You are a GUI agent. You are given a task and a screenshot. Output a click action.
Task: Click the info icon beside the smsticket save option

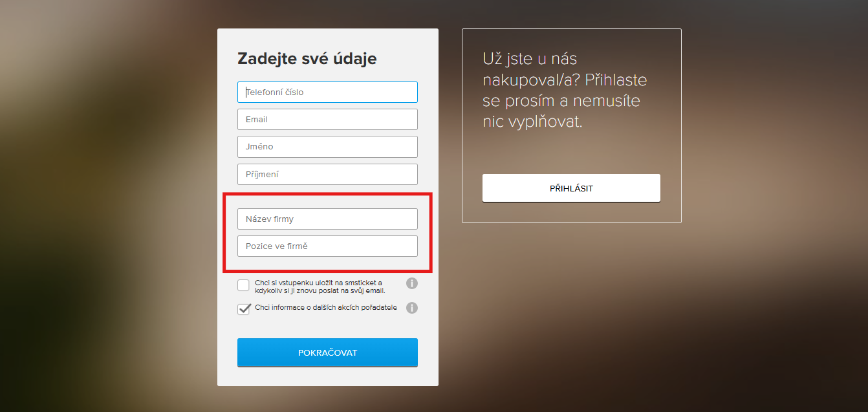(412, 283)
